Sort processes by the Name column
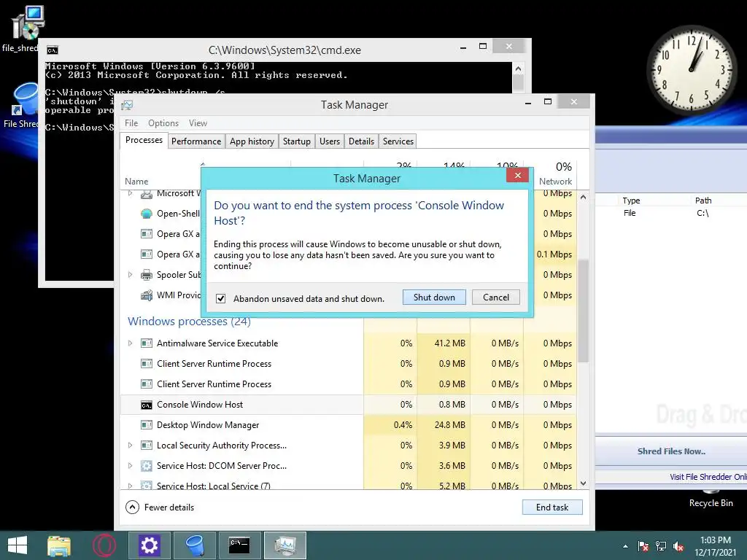Screen dimensions: 747x560 (x=136, y=182)
